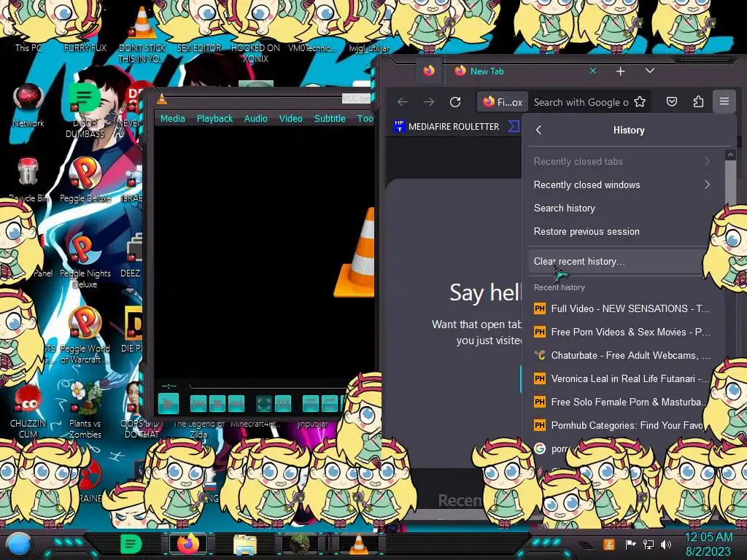Toggle VLC loop button
The image size is (747, 560).
pyautogui.click(x=330, y=404)
